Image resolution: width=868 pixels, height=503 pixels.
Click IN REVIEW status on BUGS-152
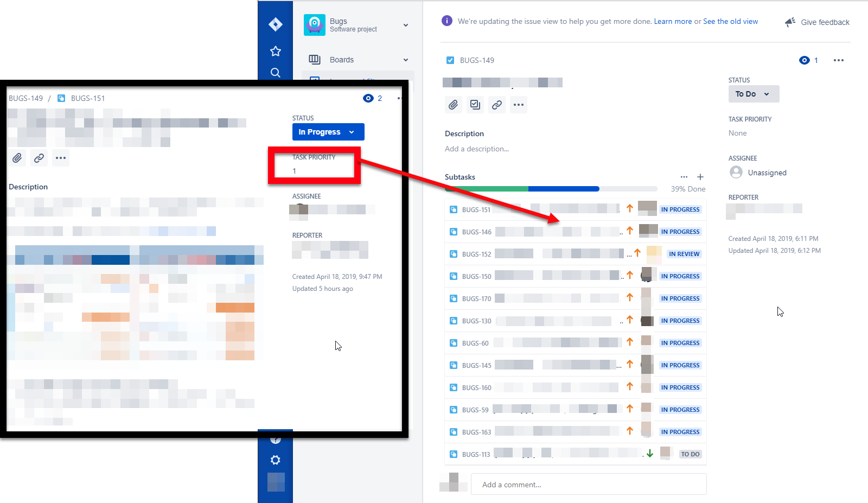pos(684,254)
